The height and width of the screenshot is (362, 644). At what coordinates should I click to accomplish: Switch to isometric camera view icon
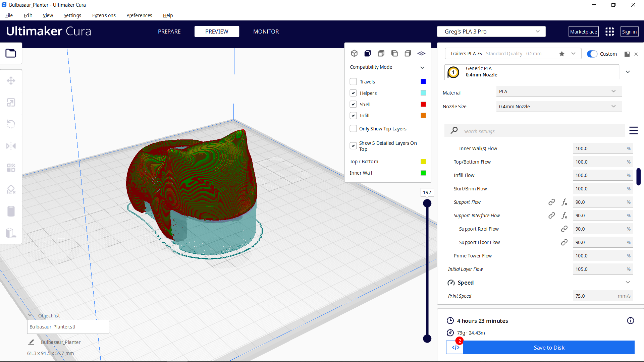[x=355, y=53]
